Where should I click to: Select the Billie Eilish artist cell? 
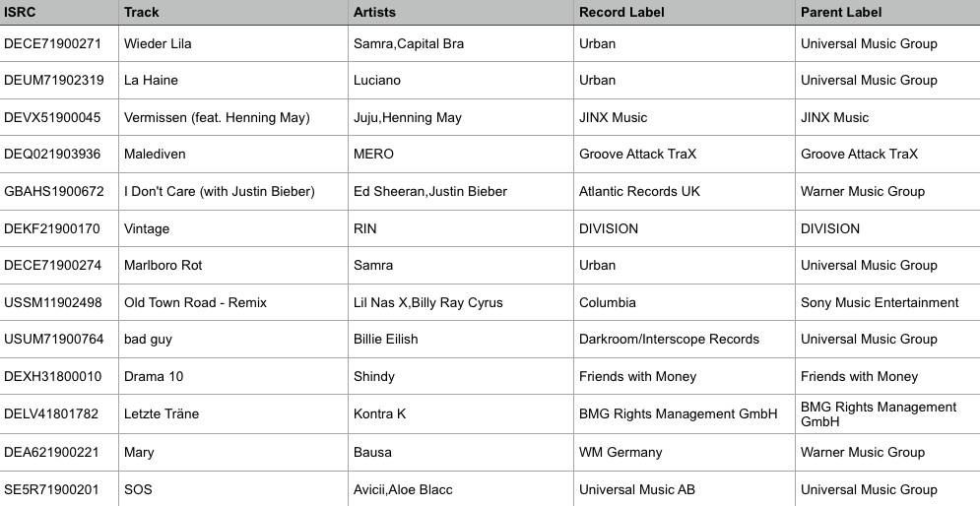(385, 339)
